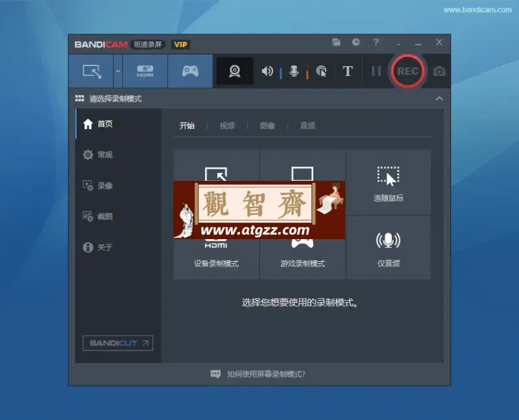The image size is (519, 420).
Task: Switch to the 音频 tab
Action: tap(308, 126)
